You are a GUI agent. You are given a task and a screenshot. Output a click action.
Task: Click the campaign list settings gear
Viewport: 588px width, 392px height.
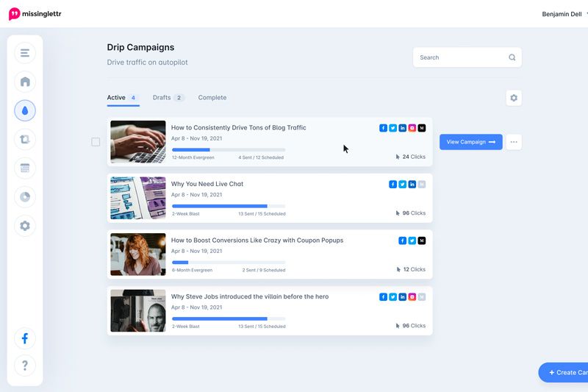pos(513,98)
